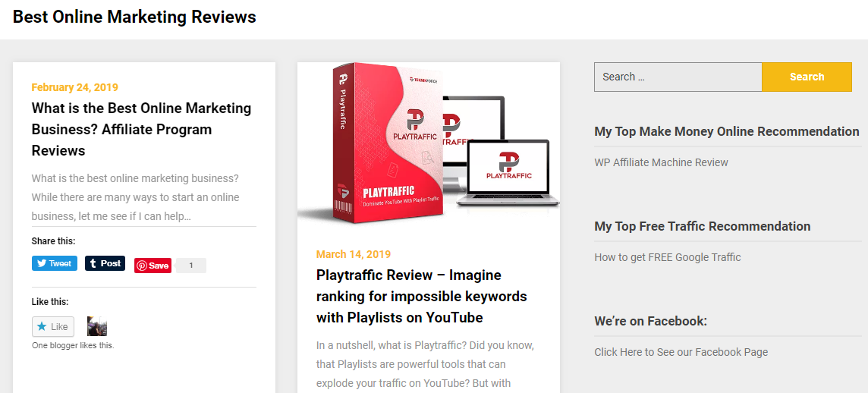Click the Pinterest Save button
This screenshot has height=393, width=868.
tap(153, 266)
